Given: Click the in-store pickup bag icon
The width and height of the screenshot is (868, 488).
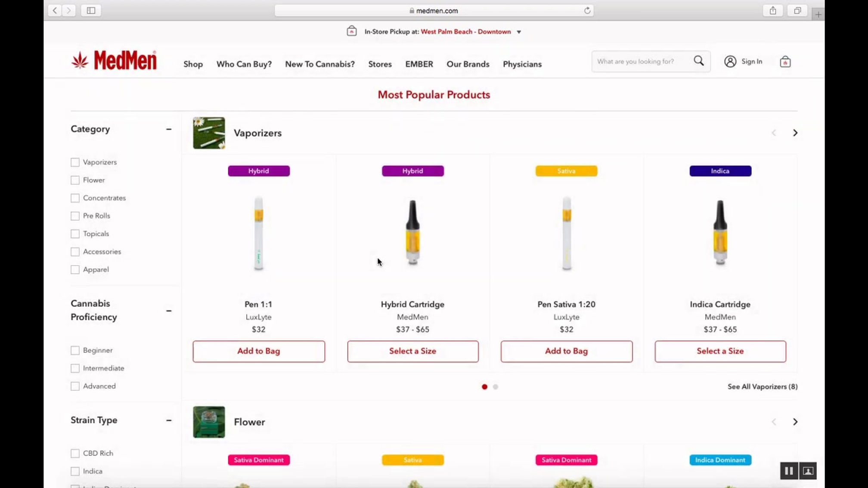Looking at the screenshot, I should 352,31.
